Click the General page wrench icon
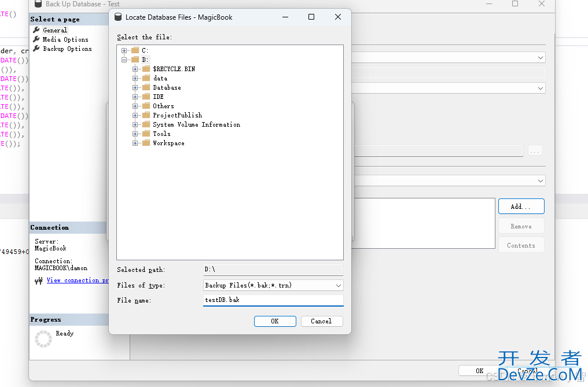588x387 pixels. (x=36, y=30)
